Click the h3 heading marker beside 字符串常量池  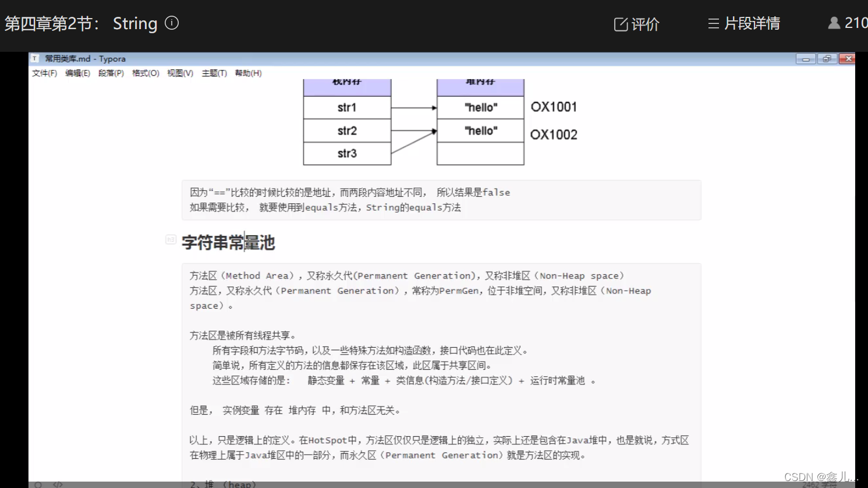pos(171,239)
